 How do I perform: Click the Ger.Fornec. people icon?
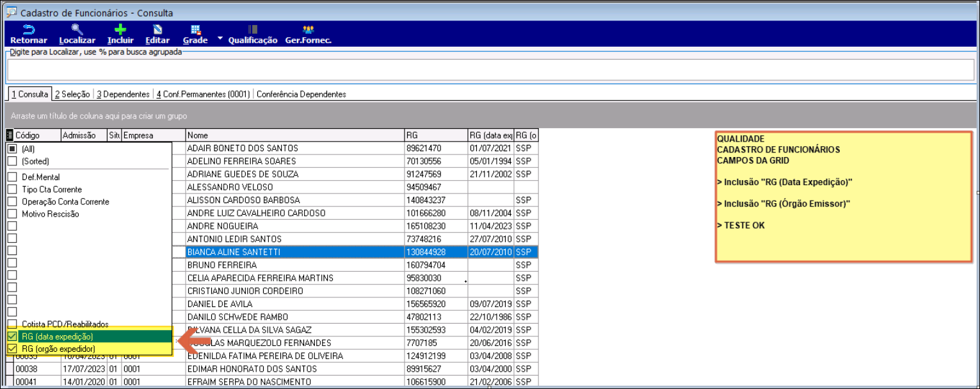[x=309, y=29]
